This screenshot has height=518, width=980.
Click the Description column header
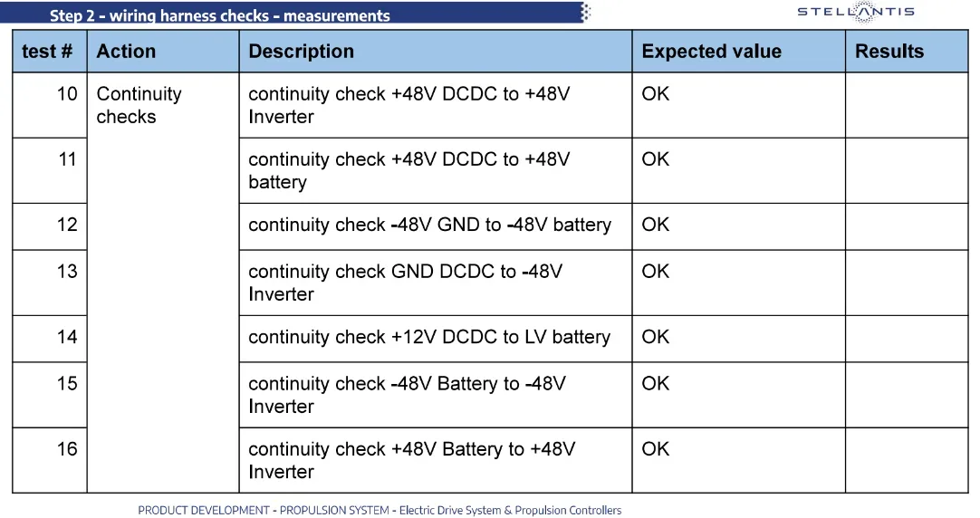coord(436,52)
